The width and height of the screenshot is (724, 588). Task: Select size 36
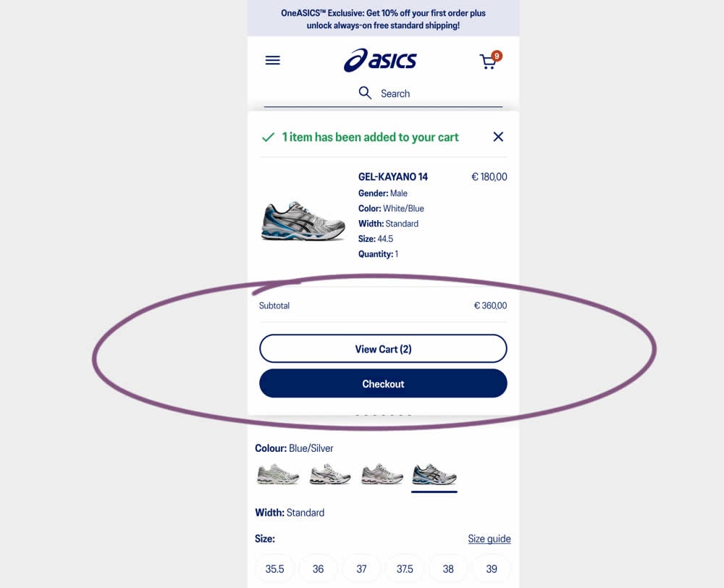[x=318, y=568]
